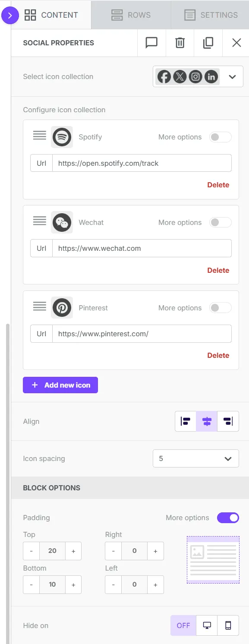The height and width of the screenshot is (644, 249).
Task: Switch to the Rows tab
Action: [x=131, y=15]
